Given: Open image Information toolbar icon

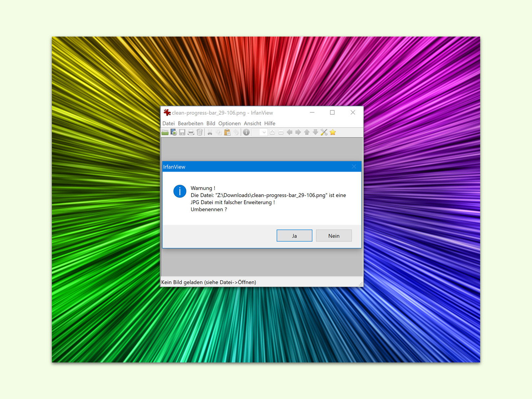Looking at the screenshot, I should click(246, 132).
